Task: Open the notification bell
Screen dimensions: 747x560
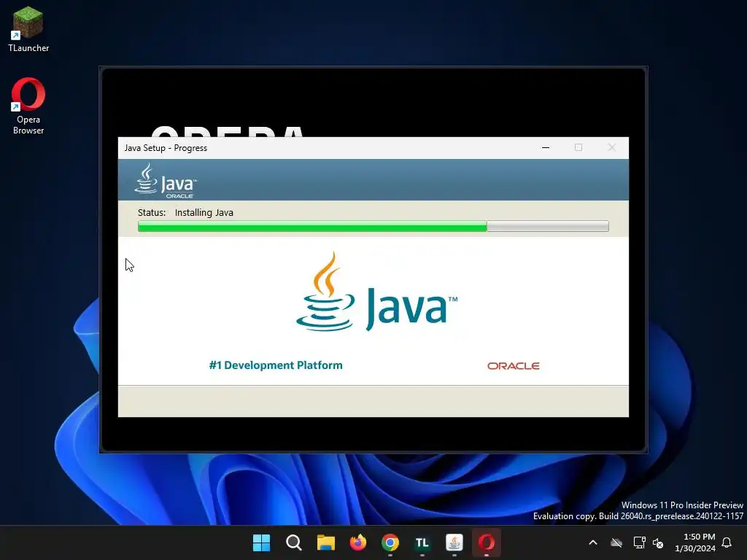Action: point(727,542)
